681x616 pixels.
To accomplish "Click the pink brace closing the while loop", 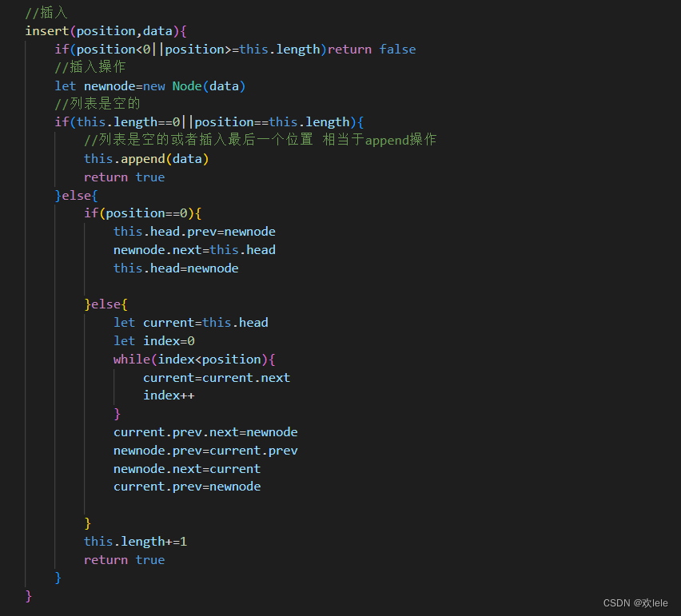I will coord(117,414).
